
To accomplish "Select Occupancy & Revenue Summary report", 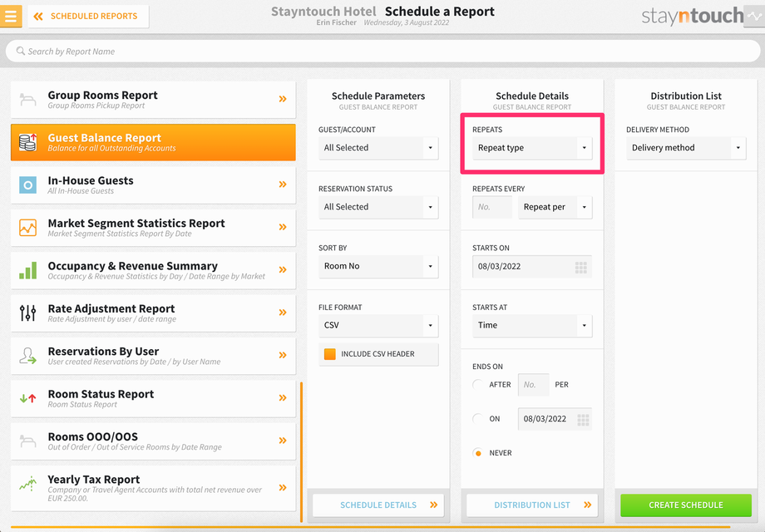I will coord(153,270).
